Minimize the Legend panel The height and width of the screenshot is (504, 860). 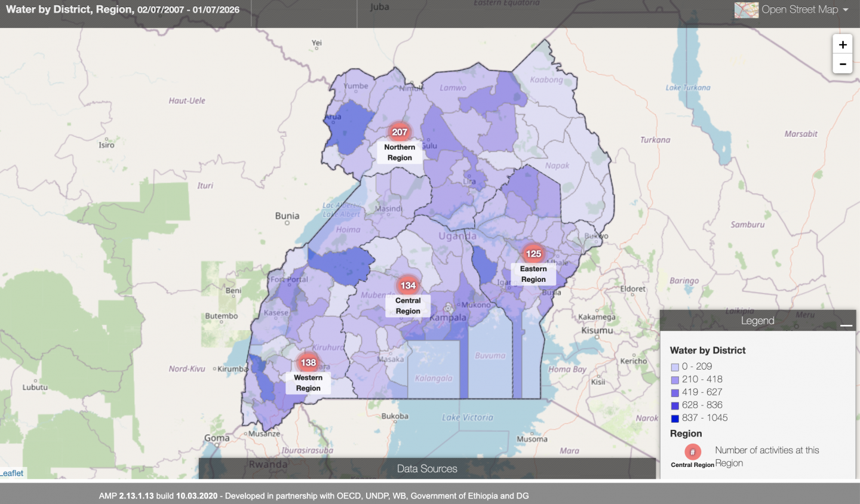pyautogui.click(x=846, y=325)
